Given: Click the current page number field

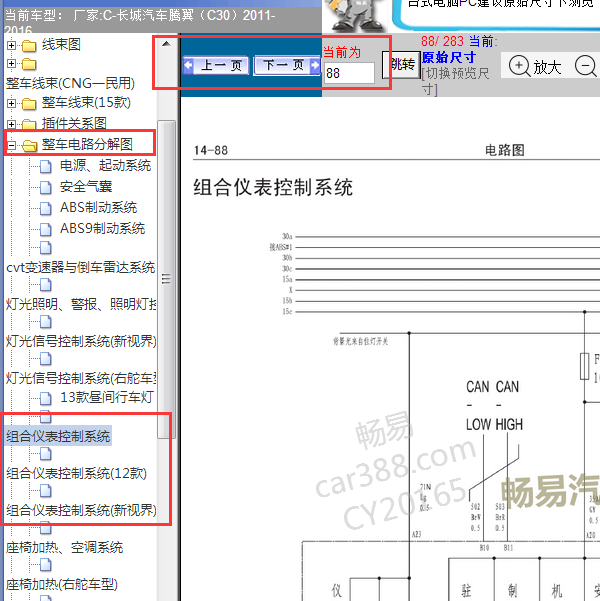Looking at the screenshot, I should (x=349, y=73).
